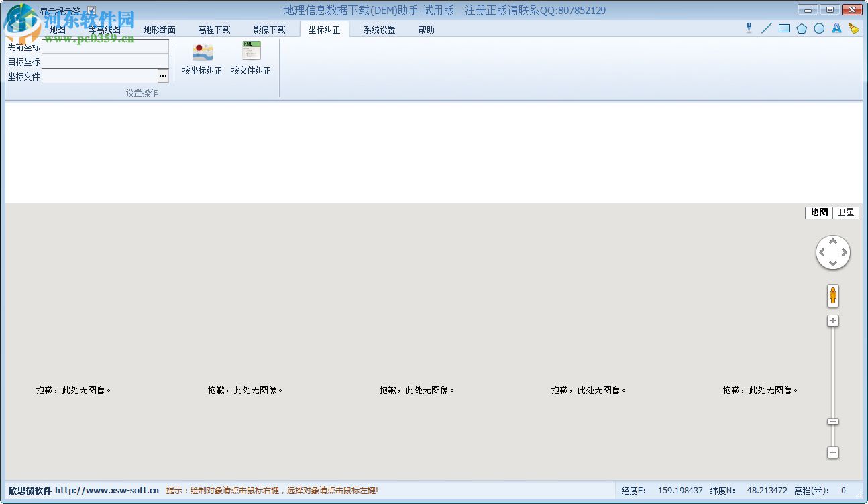
Task: Switch to the 高程下载 tab
Action: coord(215,30)
